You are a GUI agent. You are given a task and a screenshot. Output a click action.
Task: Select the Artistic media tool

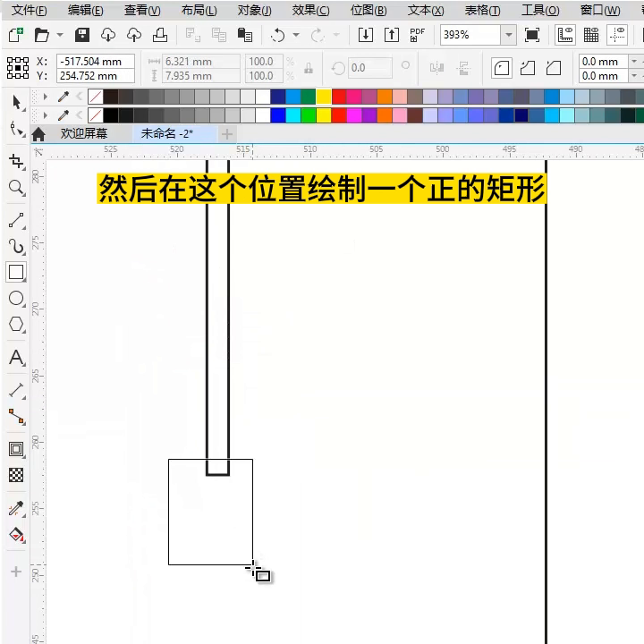point(16,247)
